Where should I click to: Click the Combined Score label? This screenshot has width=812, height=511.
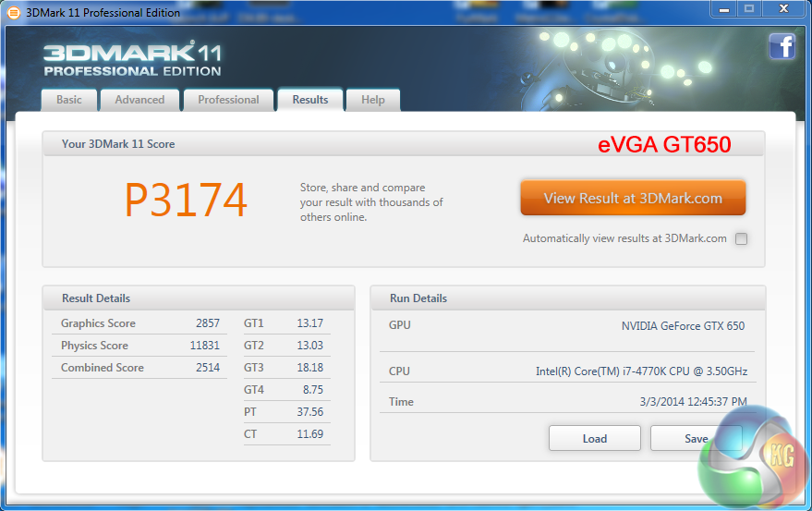[x=102, y=368]
